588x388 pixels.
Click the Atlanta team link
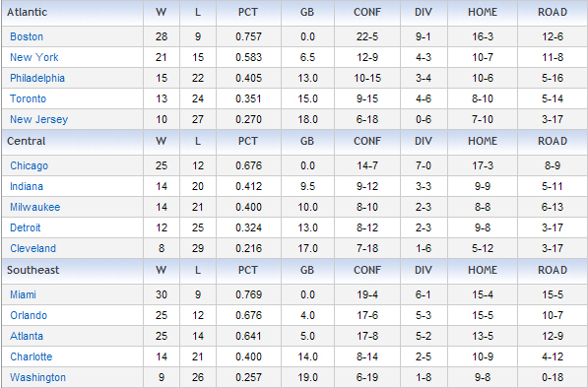27,336
